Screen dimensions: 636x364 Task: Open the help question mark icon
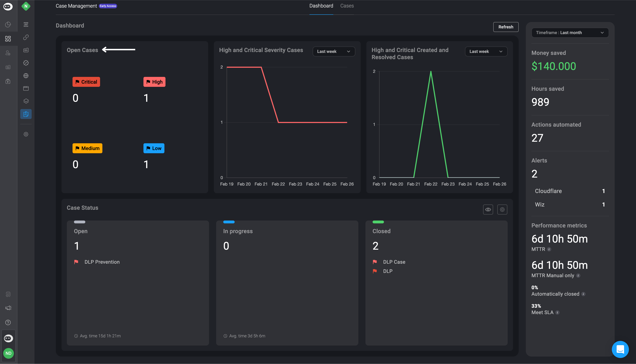[x=8, y=322]
